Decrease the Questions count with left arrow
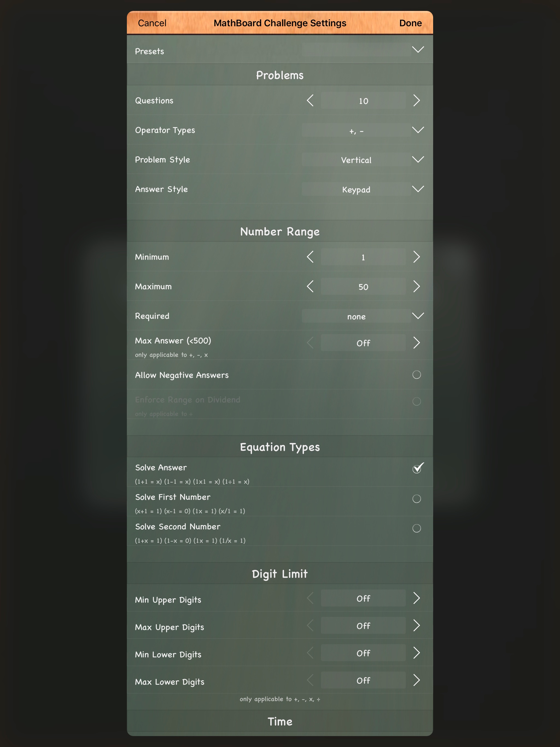Viewport: 560px width, 747px height. click(x=310, y=100)
